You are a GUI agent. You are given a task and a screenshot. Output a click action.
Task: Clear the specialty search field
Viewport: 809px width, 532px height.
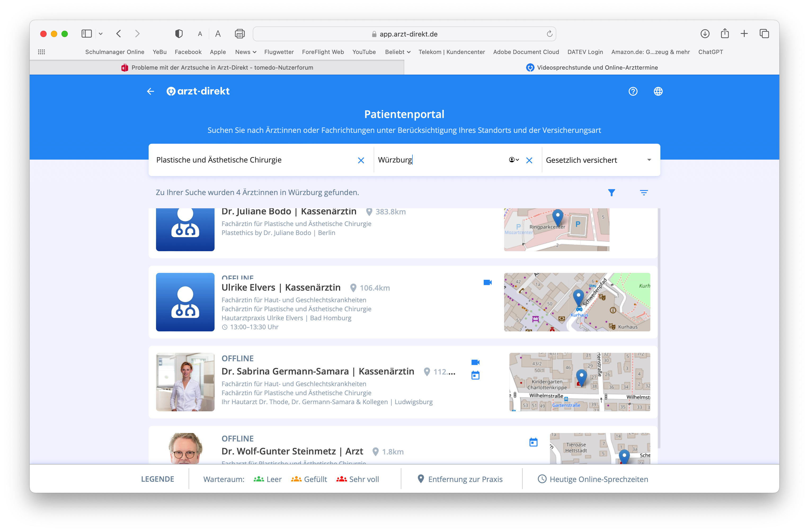(x=361, y=160)
